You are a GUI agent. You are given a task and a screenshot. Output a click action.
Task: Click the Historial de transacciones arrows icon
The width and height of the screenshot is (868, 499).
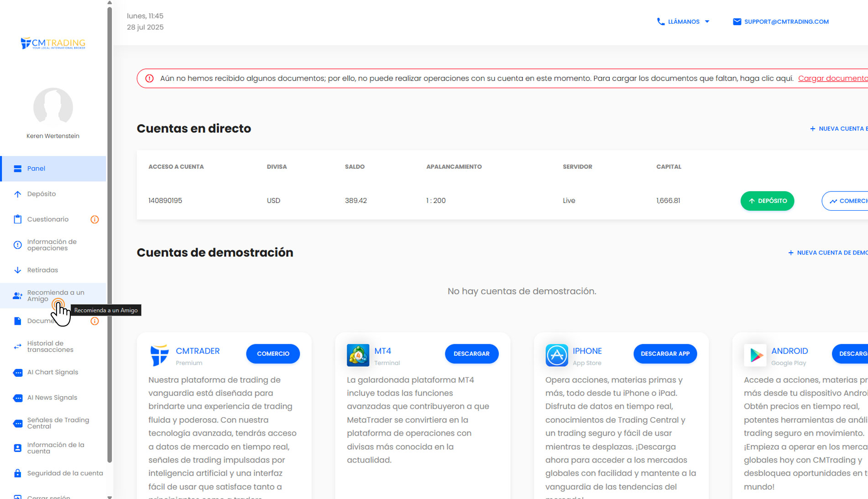tap(18, 347)
